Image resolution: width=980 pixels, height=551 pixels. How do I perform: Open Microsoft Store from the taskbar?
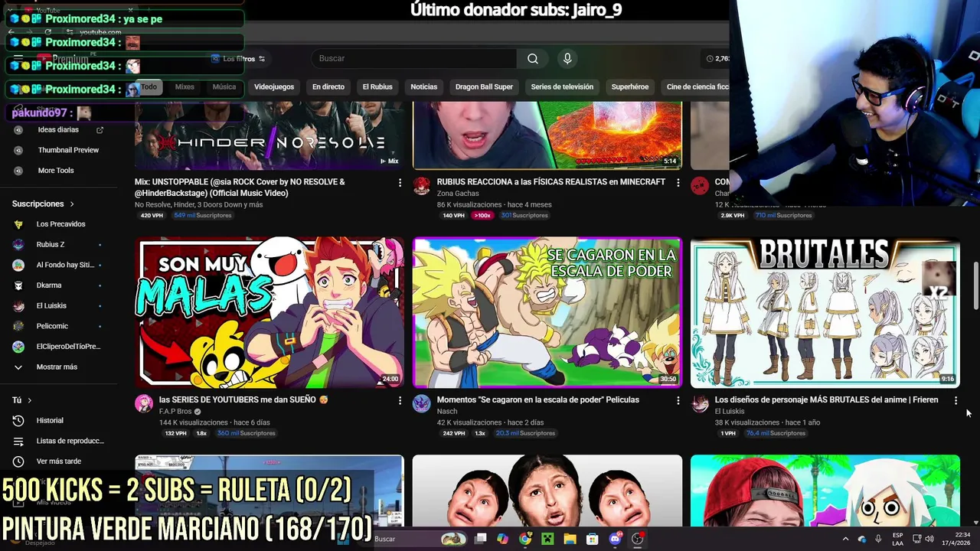(x=593, y=539)
